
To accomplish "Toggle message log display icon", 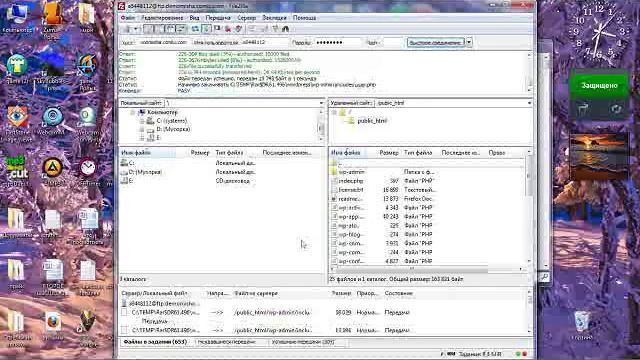I will [149, 29].
